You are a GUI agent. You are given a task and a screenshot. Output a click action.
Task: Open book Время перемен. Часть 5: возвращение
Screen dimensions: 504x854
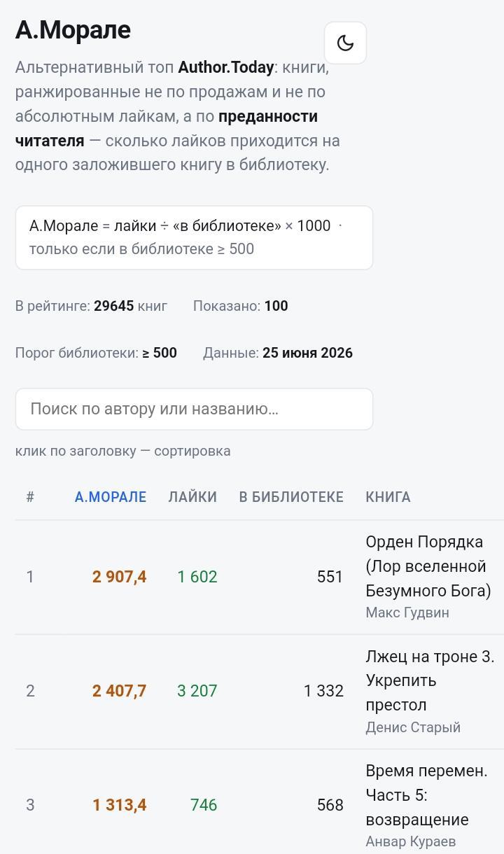pos(426,795)
